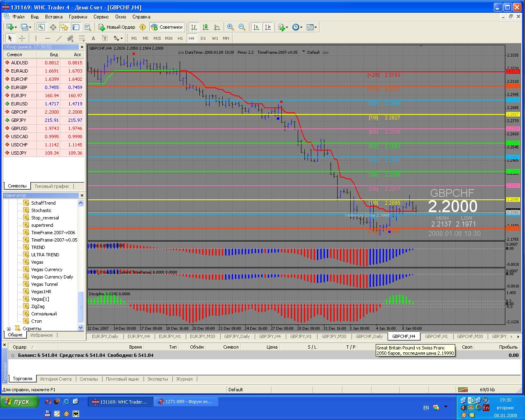Switch chart to bar chart mode
The height and width of the screenshot is (420, 525).
click(194, 27)
